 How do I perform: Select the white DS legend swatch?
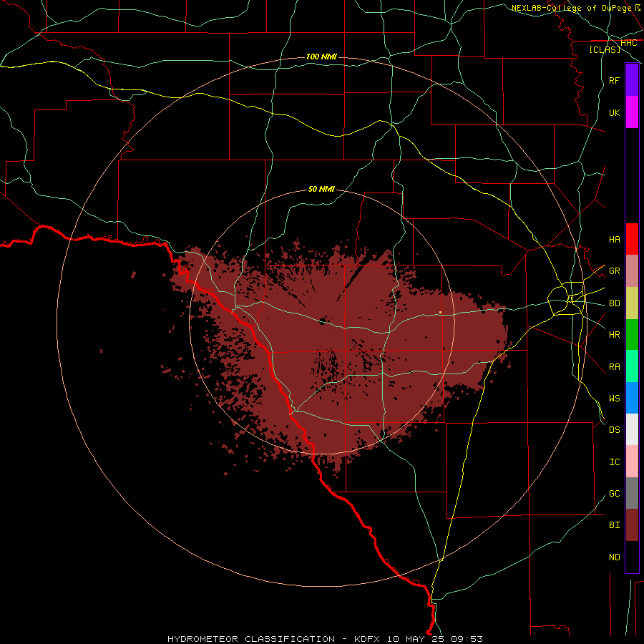pyautogui.click(x=632, y=429)
